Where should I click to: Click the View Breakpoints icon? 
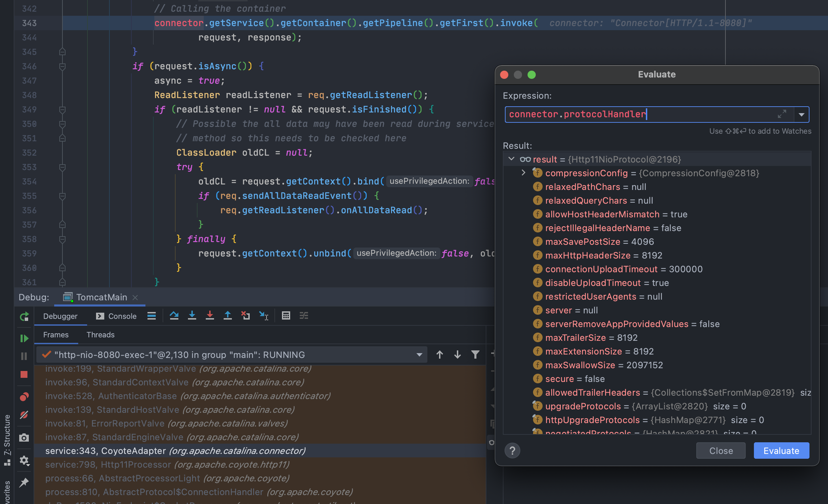[x=24, y=397]
